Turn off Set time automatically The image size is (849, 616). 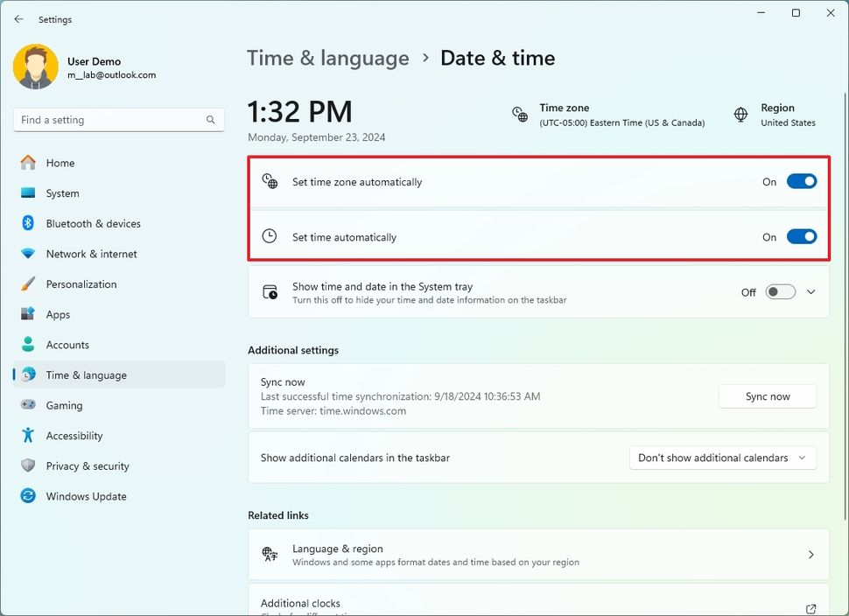tap(801, 236)
